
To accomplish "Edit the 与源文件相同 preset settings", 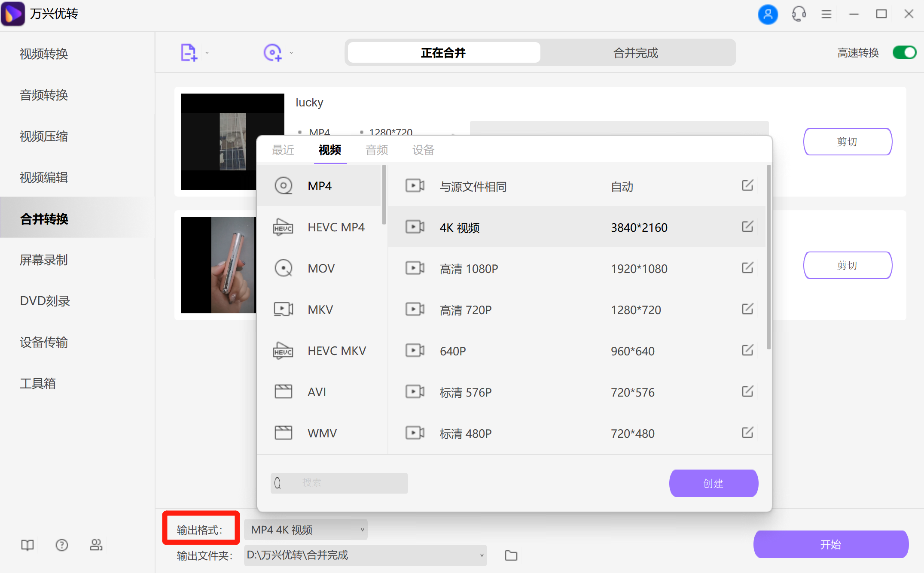I will 747,186.
